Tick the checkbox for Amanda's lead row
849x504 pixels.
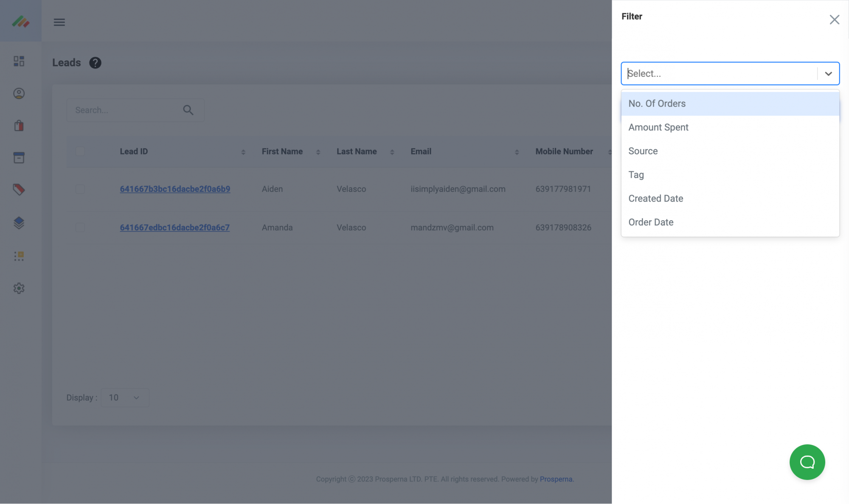[x=80, y=227]
